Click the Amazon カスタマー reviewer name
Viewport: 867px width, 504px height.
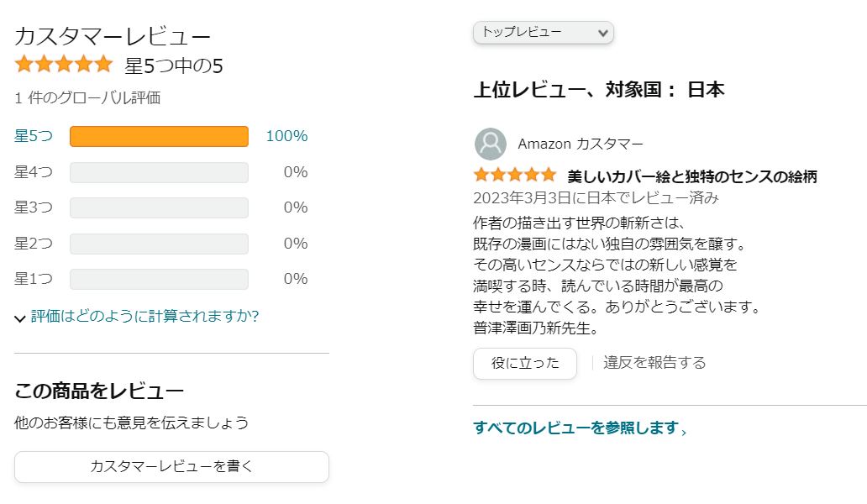click(581, 144)
